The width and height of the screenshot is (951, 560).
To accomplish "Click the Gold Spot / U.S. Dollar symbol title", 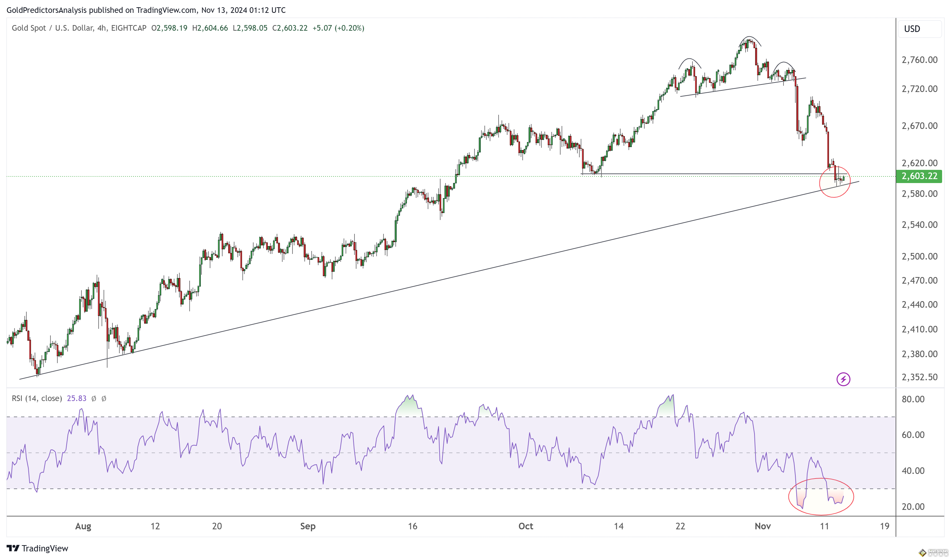I will tap(53, 28).
